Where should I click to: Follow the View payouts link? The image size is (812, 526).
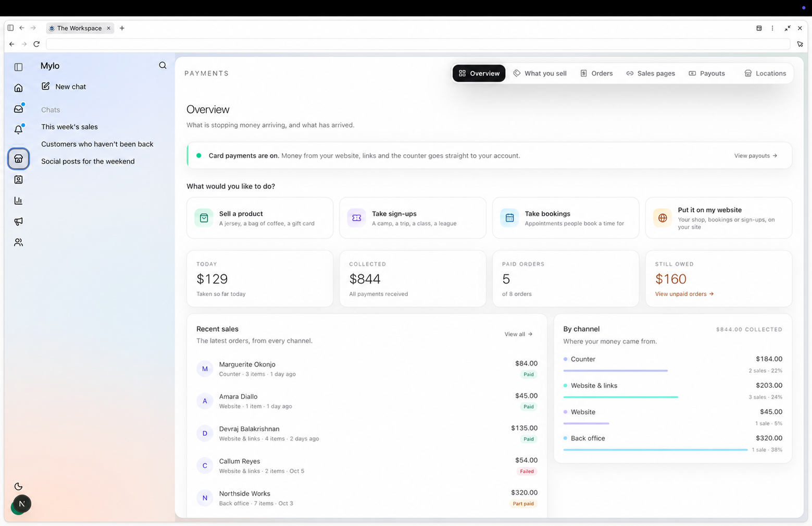pos(756,155)
